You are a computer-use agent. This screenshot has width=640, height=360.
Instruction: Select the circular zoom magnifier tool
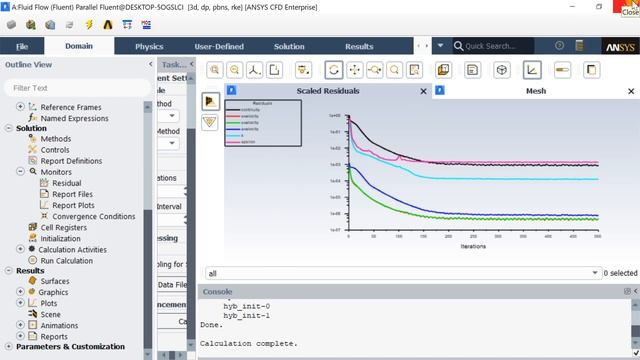394,70
